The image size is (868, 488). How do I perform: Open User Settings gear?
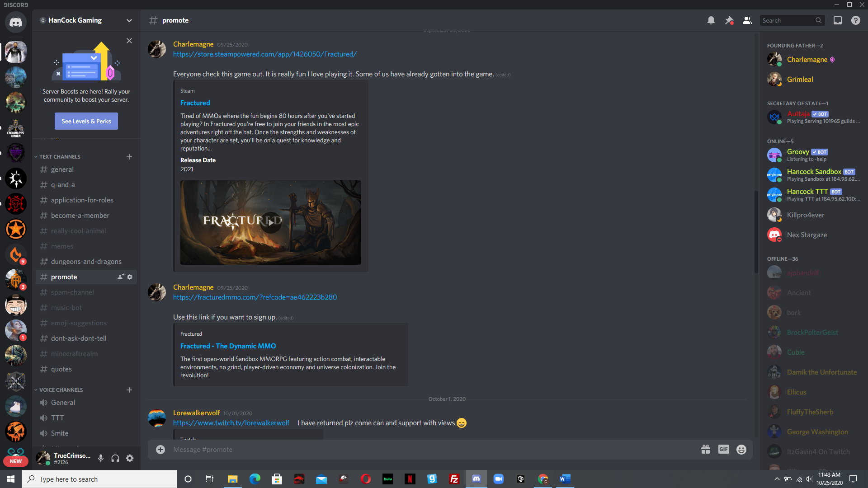coord(130,458)
